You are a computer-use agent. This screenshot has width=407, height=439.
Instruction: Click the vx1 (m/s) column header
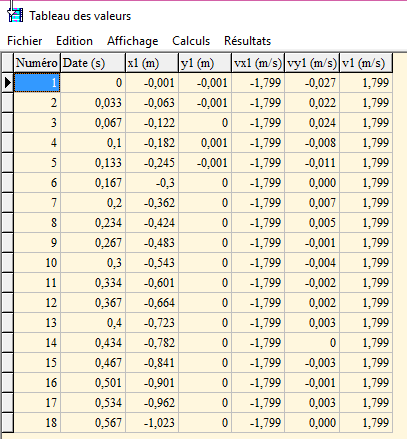[258, 63]
